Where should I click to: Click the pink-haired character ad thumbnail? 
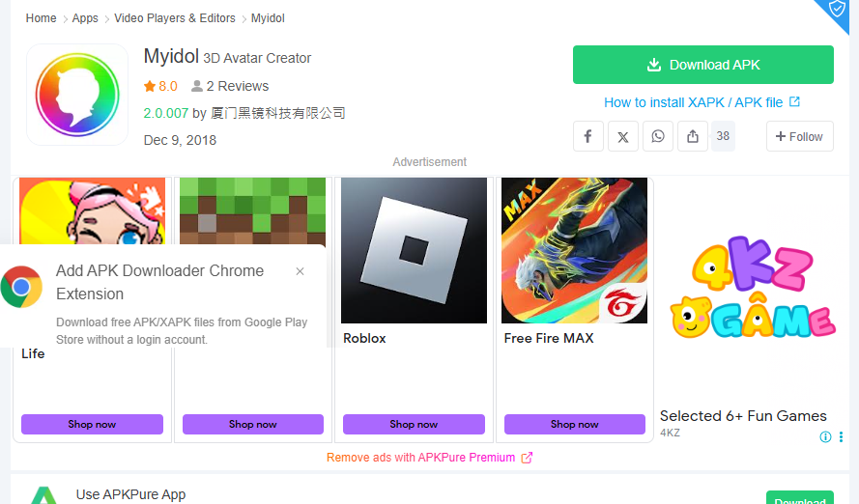(92, 210)
